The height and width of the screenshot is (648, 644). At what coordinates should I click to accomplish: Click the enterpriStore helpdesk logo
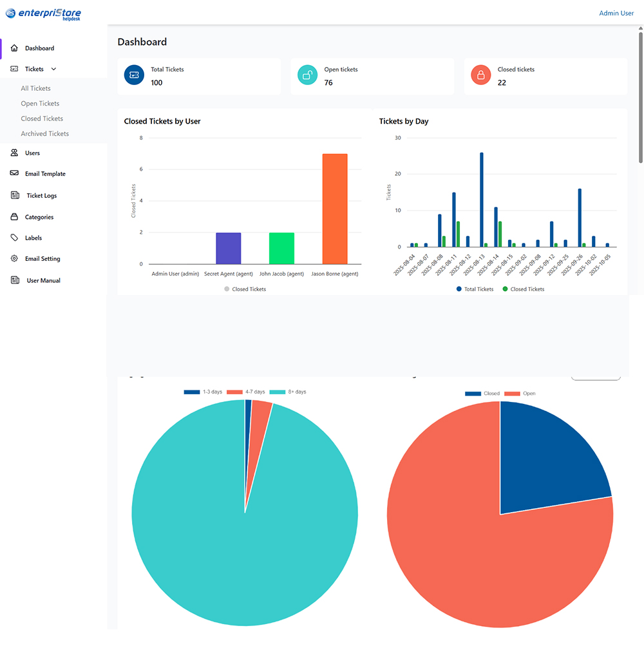pos(43,14)
